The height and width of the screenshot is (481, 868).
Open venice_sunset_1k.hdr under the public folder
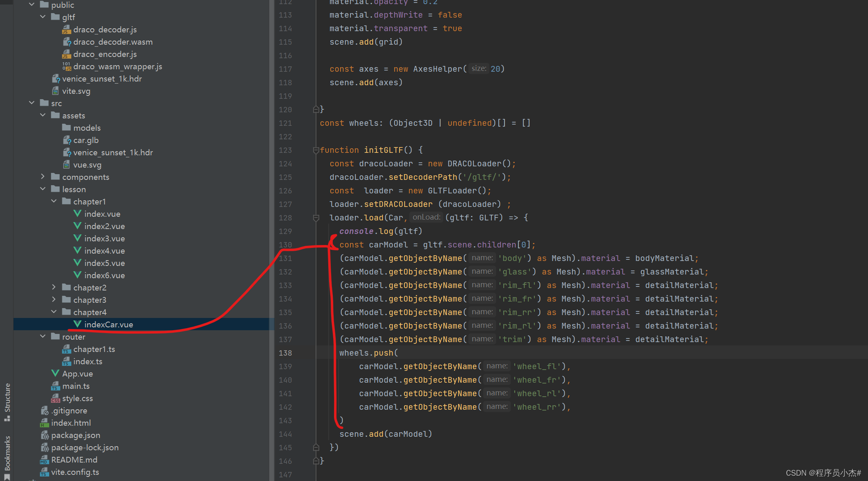coord(102,79)
